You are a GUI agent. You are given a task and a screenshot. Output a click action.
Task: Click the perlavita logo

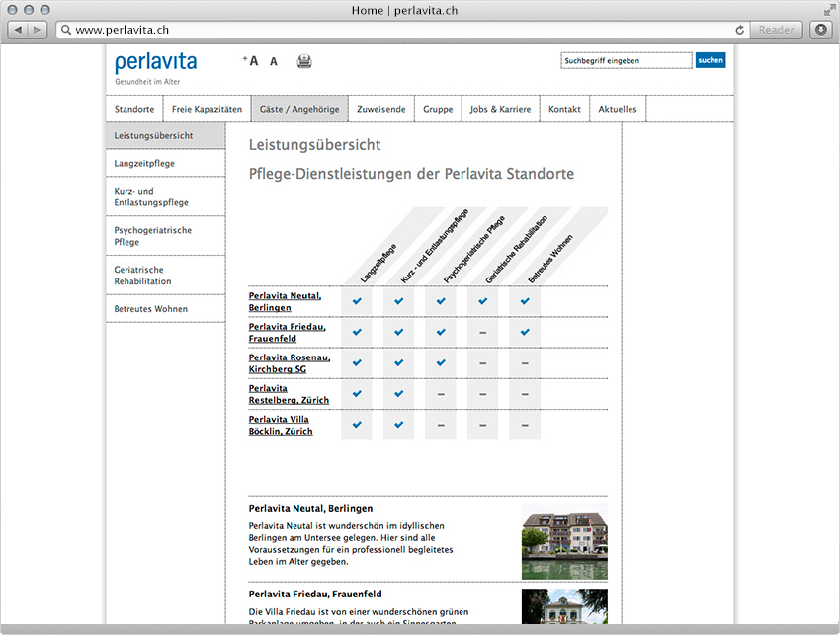(x=156, y=62)
